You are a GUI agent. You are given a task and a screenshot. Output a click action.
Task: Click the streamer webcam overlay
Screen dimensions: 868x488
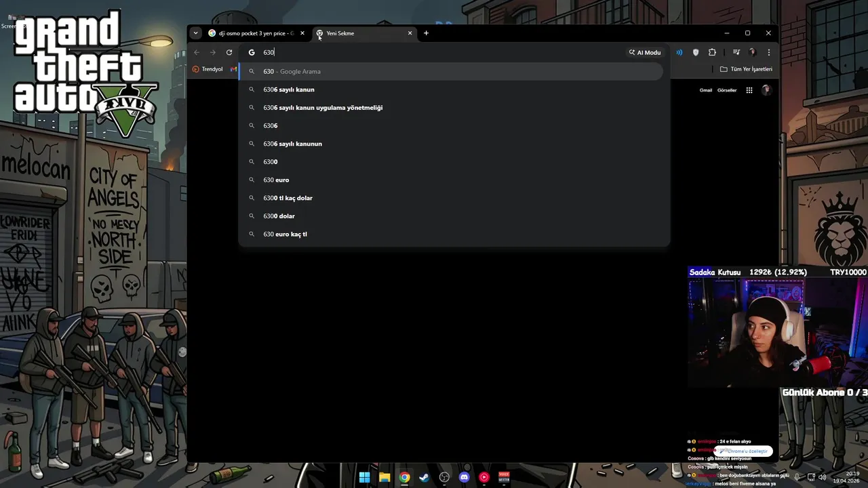[x=777, y=332]
